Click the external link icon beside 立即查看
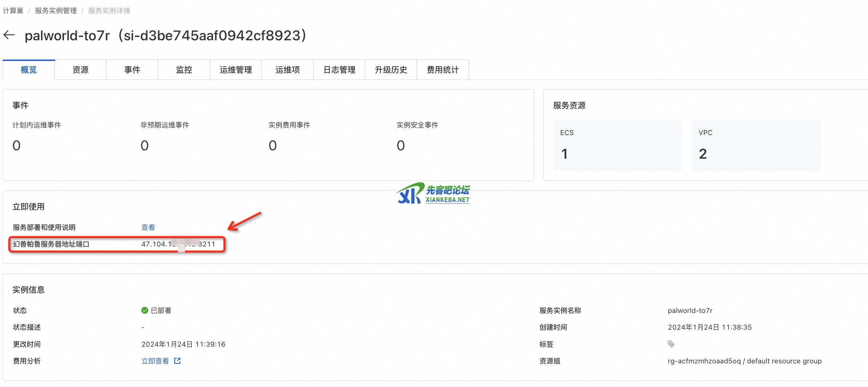 coord(177,361)
